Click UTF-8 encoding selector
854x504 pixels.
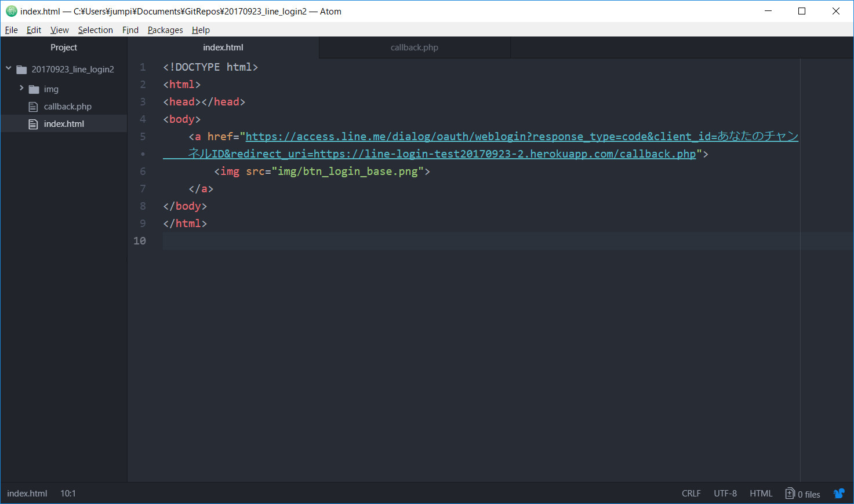[x=725, y=494]
